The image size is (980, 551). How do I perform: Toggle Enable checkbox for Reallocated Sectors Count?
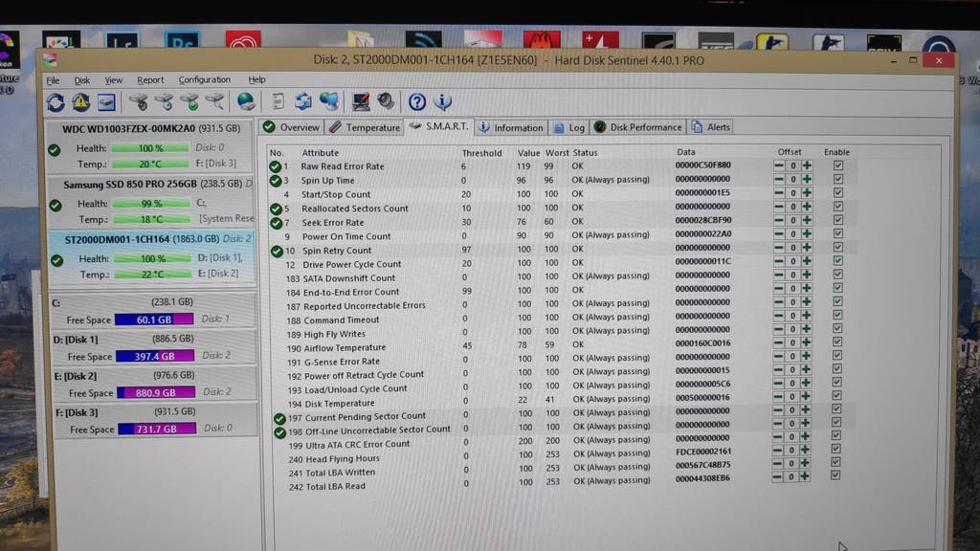838,207
